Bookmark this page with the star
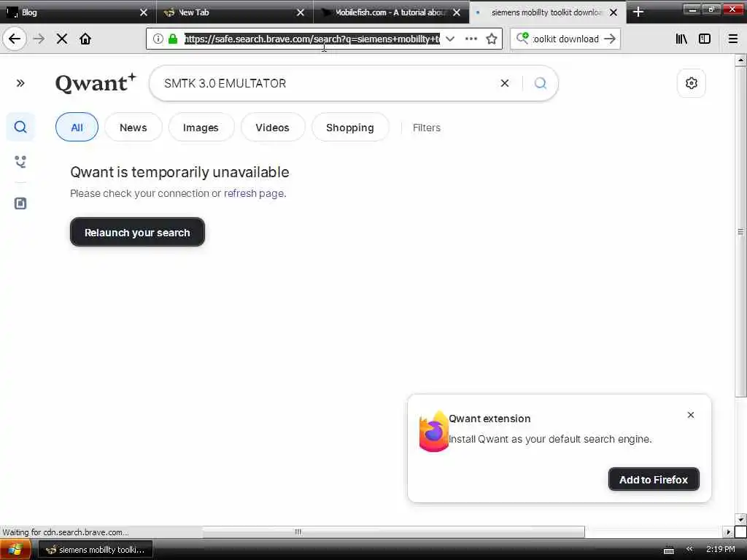The width and height of the screenshot is (747, 560). 492,39
